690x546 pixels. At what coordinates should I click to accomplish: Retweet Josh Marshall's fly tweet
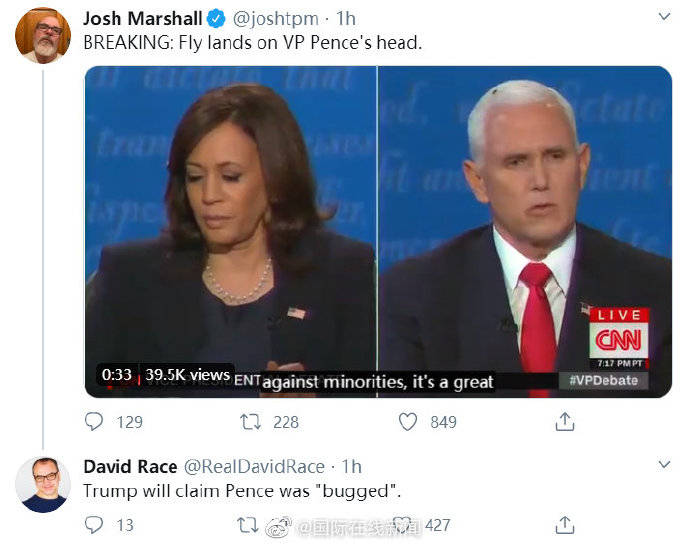[x=252, y=422]
